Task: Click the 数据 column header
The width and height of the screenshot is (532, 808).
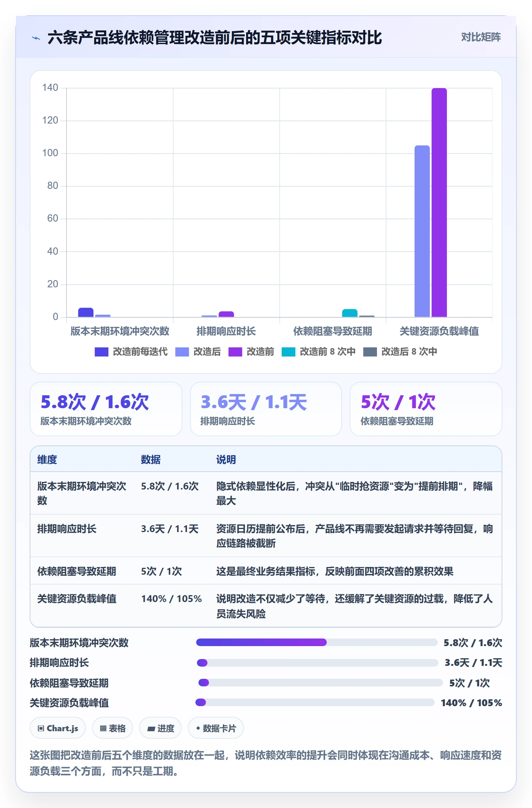Action: pyautogui.click(x=151, y=459)
